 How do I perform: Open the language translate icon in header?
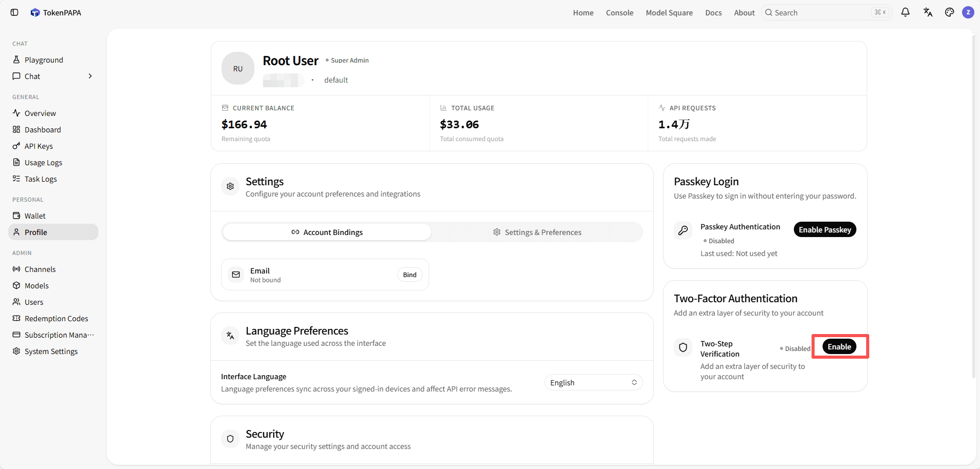tap(928, 12)
